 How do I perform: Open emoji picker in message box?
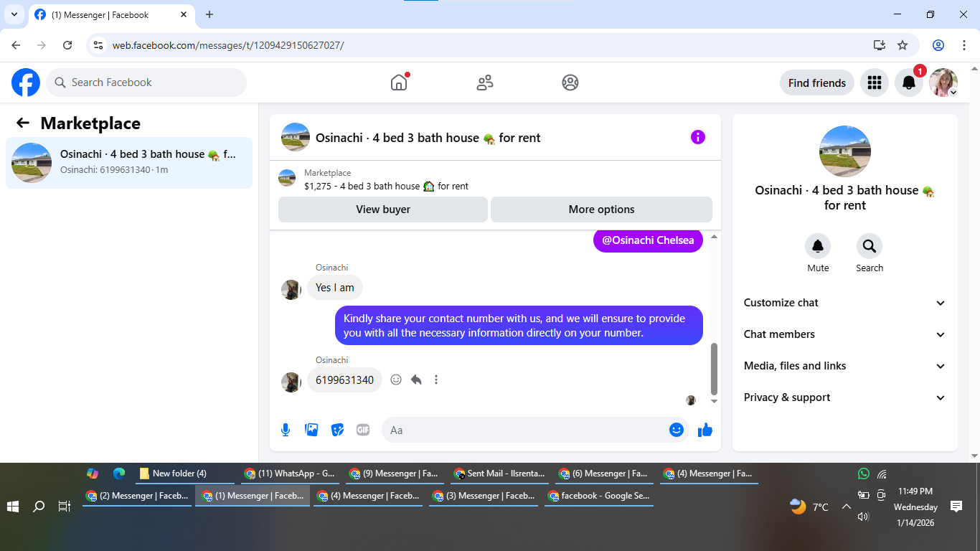pos(677,430)
